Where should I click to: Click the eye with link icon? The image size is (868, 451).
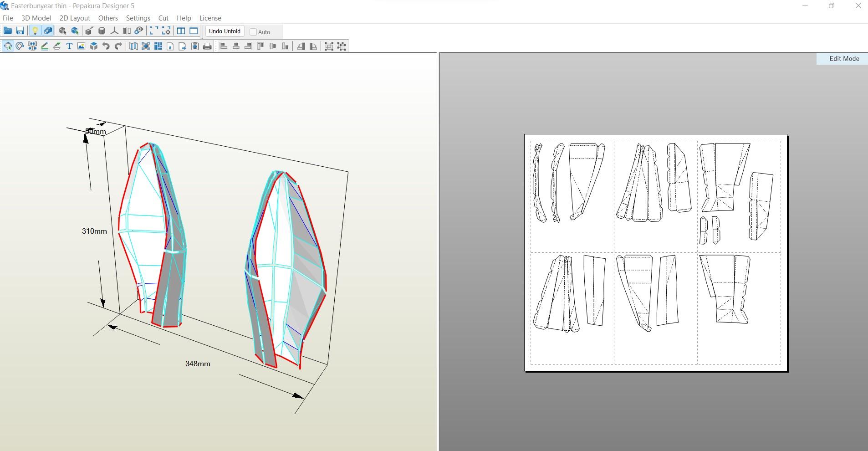pyautogui.click(x=139, y=31)
